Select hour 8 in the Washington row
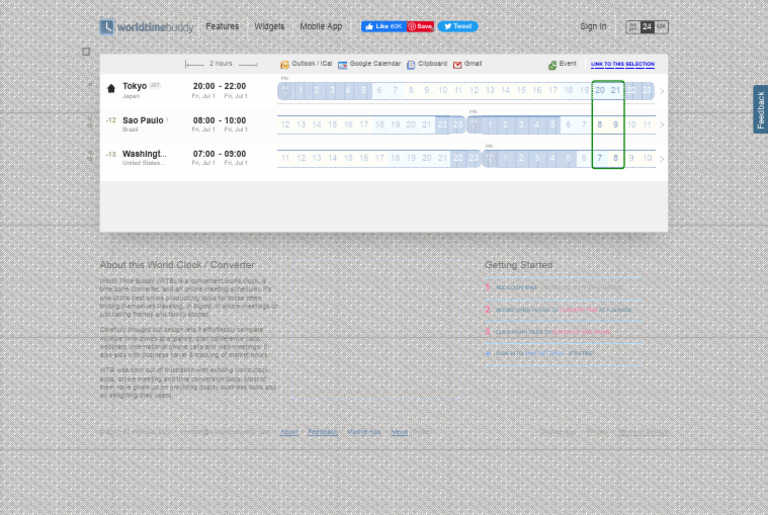Image resolution: width=768 pixels, height=515 pixels. point(615,158)
